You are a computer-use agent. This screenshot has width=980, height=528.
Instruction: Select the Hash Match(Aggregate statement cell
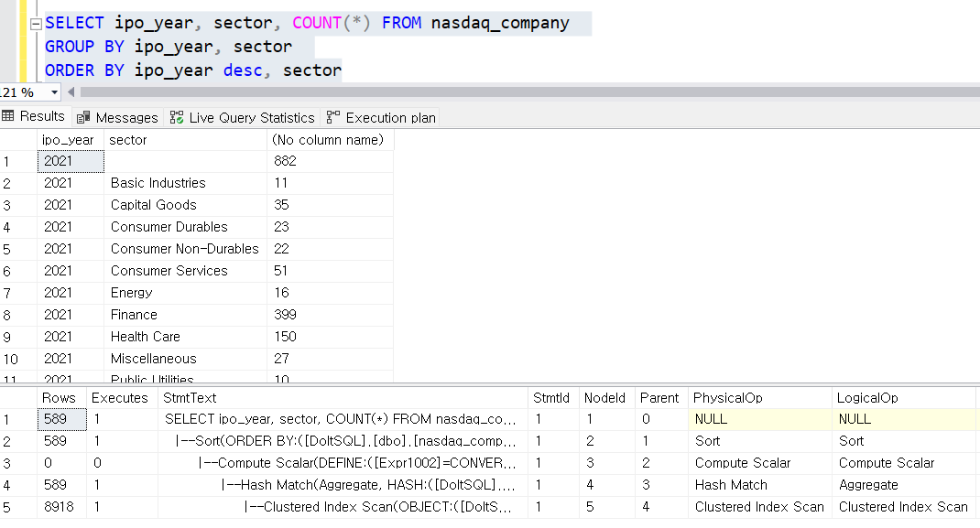(343, 485)
